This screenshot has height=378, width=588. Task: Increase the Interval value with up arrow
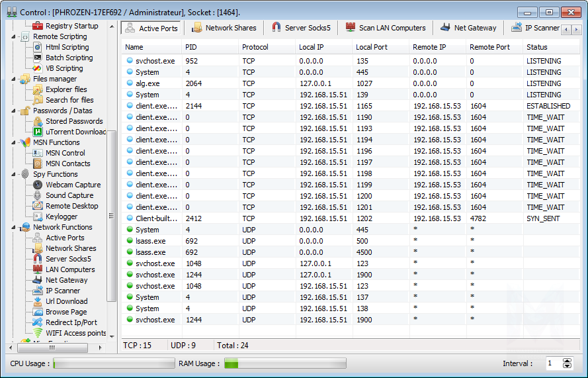pyautogui.click(x=567, y=361)
